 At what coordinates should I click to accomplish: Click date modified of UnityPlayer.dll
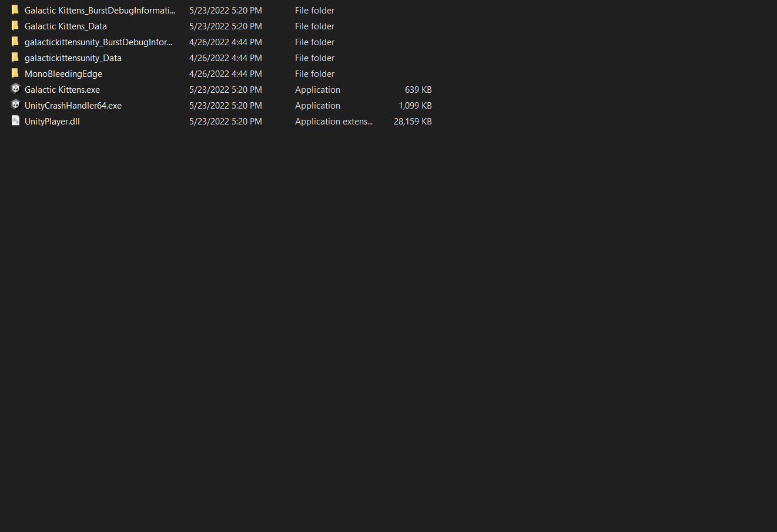(x=226, y=122)
